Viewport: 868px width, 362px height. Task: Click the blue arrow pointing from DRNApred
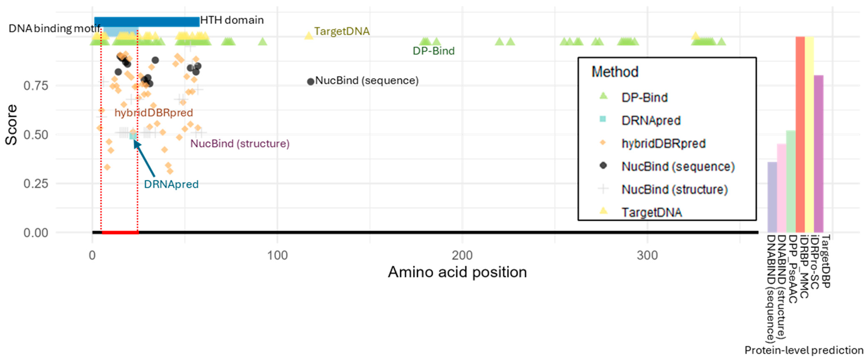click(145, 159)
